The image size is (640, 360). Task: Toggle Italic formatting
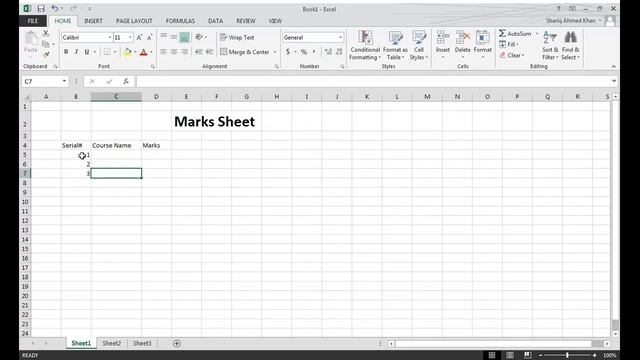76,52
